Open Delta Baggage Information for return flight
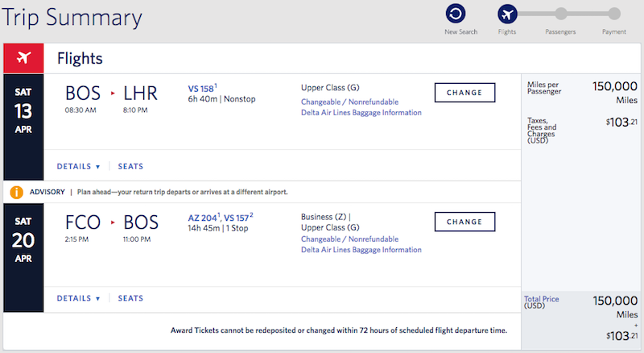Image resolution: width=644 pixels, height=353 pixels. [361, 250]
